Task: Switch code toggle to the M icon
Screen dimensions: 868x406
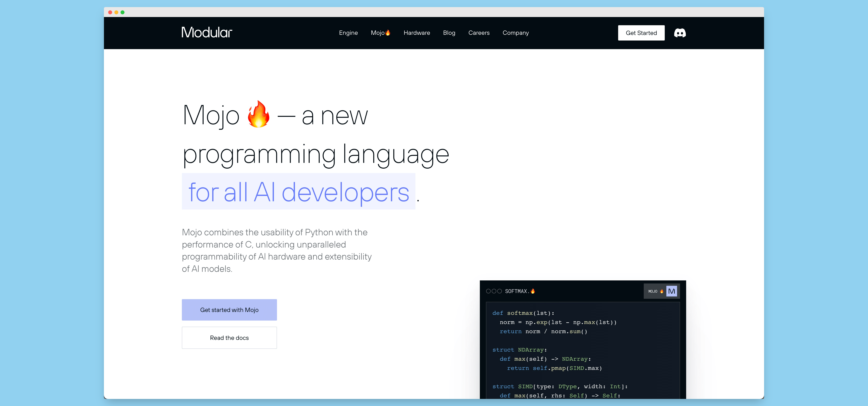Action: [672, 291]
